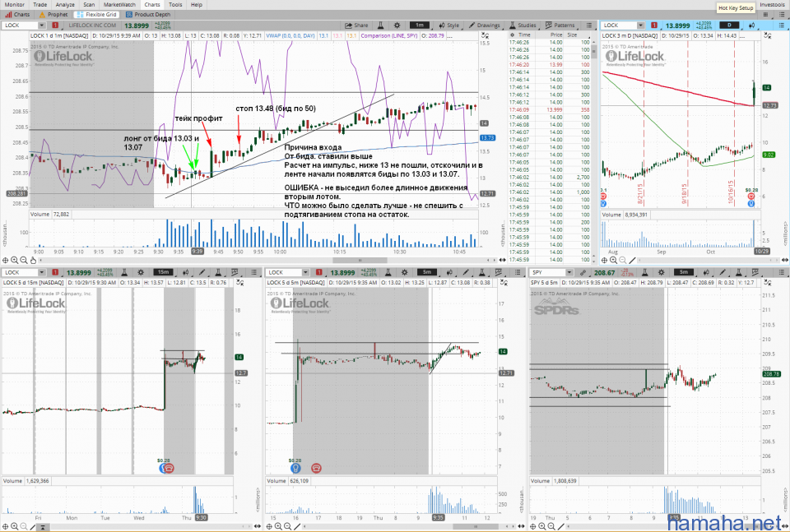Click the blue lightbulb dividend icon in 5m chart

[295, 468]
